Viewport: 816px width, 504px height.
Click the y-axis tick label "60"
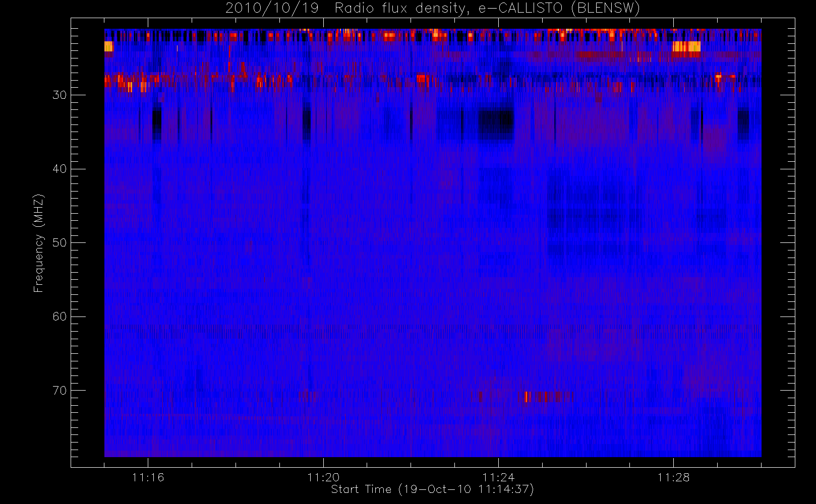tap(60, 317)
